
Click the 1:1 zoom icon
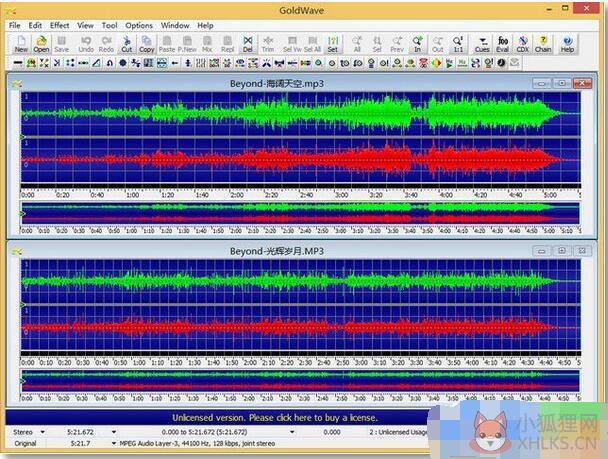coord(458,44)
